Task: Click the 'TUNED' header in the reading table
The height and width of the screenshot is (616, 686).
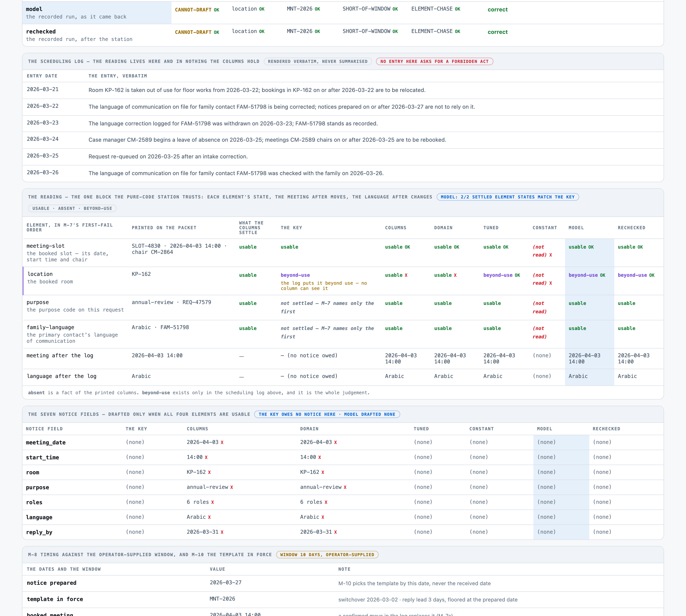Action: click(491, 228)
